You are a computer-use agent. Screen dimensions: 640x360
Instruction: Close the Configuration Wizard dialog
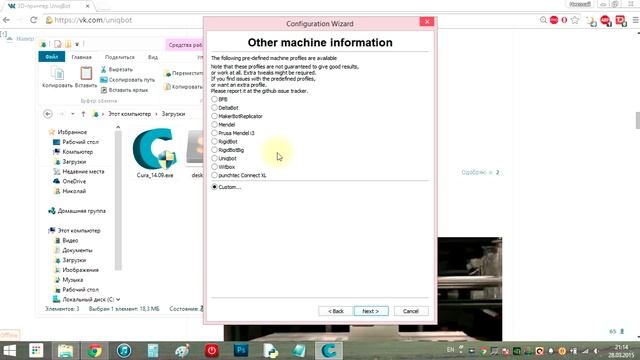click(x=427, y=22)
